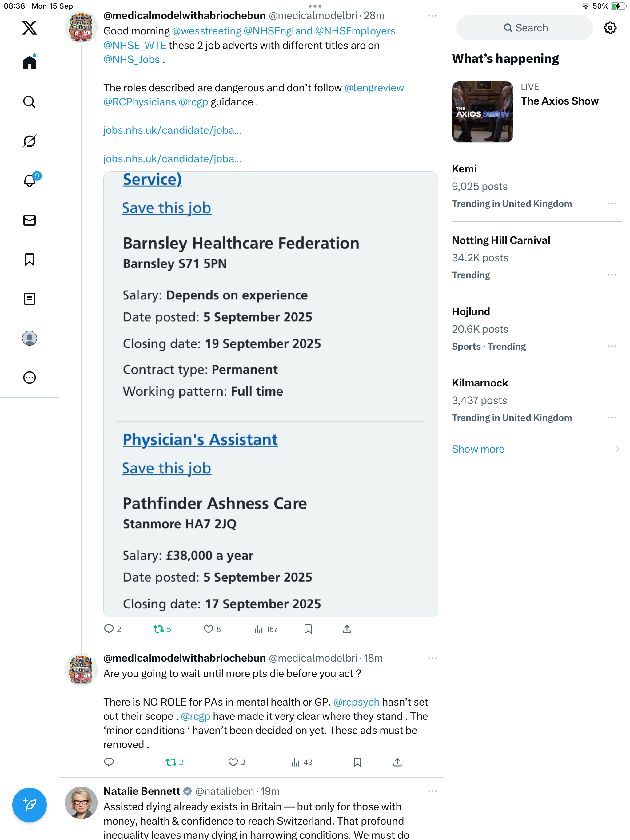Bookmark the 'Are you going to wait' post

tap(357, 762)
